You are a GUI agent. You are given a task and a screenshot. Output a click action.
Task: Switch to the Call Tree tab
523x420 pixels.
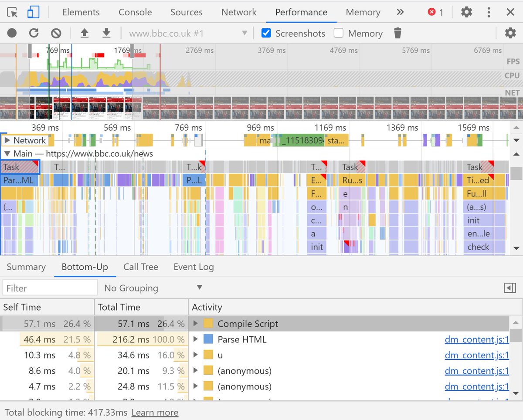point(140,267)
